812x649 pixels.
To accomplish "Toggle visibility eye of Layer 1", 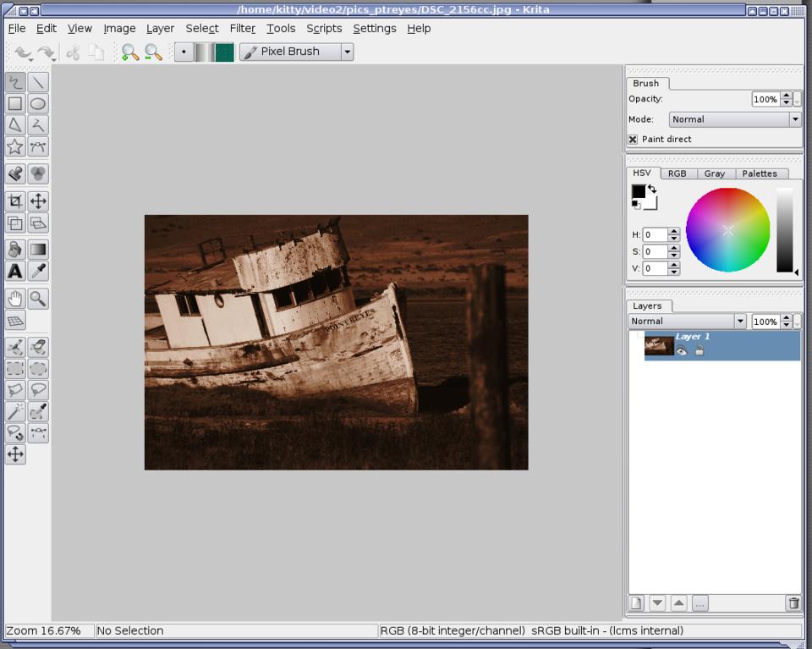I will [x=682, y=351].
